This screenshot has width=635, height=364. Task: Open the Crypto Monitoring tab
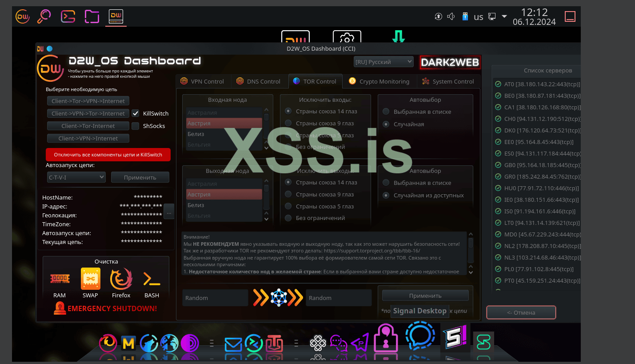pos(379,81)
